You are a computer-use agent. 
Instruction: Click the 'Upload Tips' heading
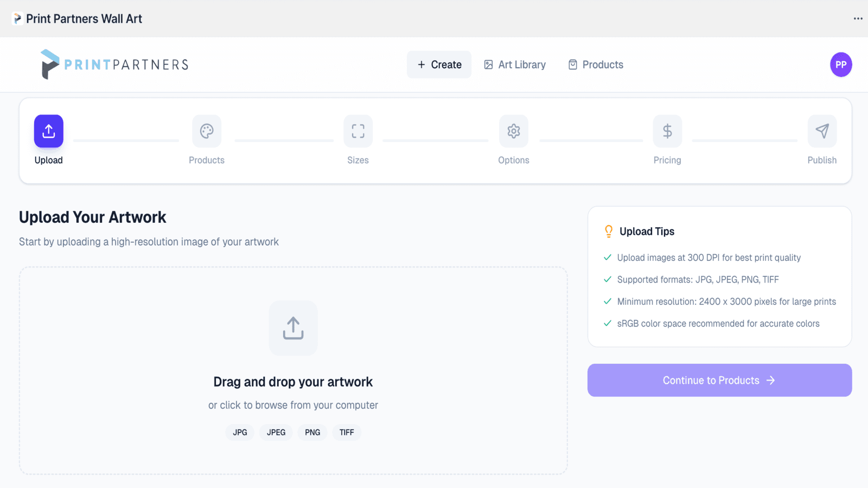coord(647,232)
